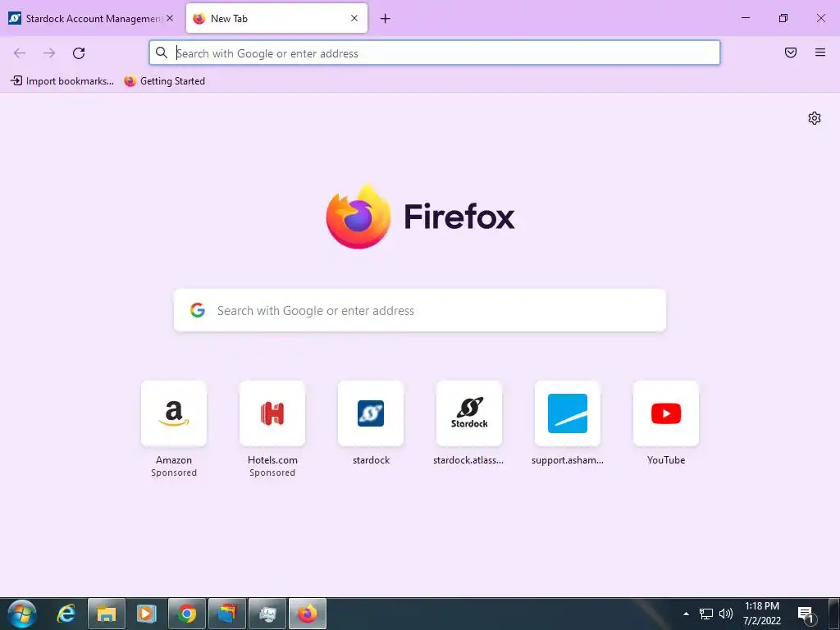Screen dimensions: 840x630
Task: Go back using the back arrow
Action: click(20, 53)
